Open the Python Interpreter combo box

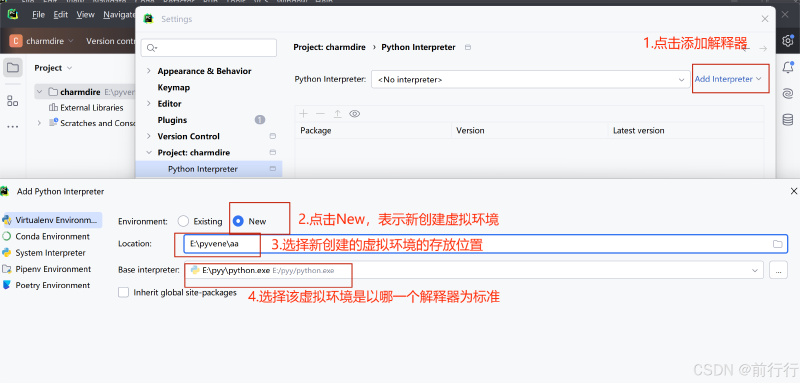point(531,80)
